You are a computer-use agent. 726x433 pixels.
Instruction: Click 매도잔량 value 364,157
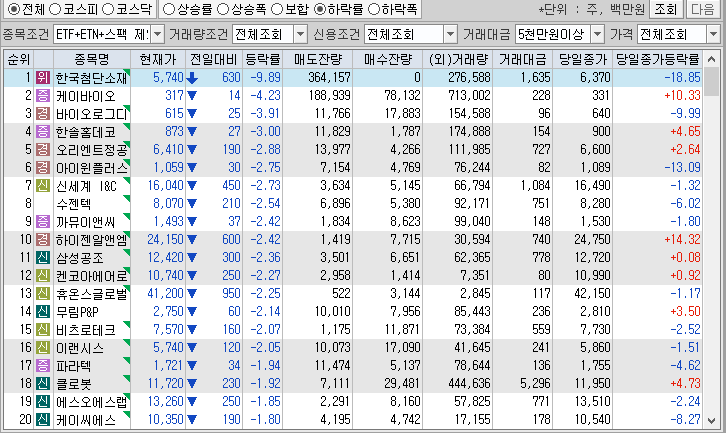[329, 77]
